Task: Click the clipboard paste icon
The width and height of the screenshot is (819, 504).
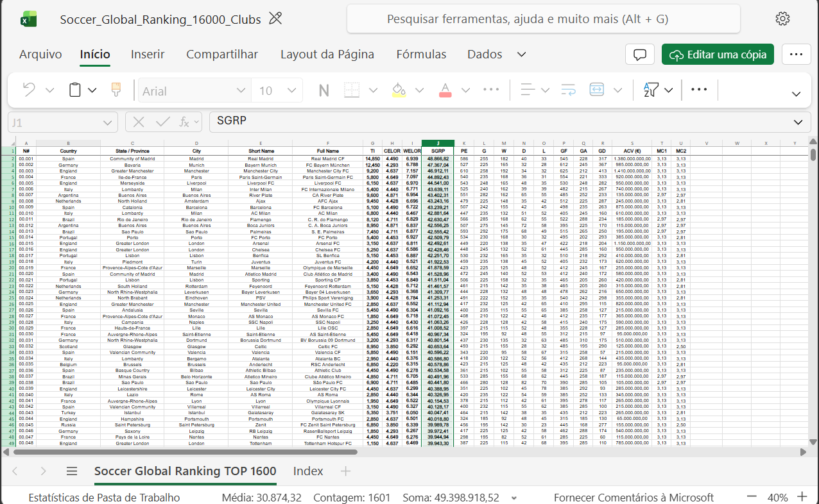Action: (75, 90)
